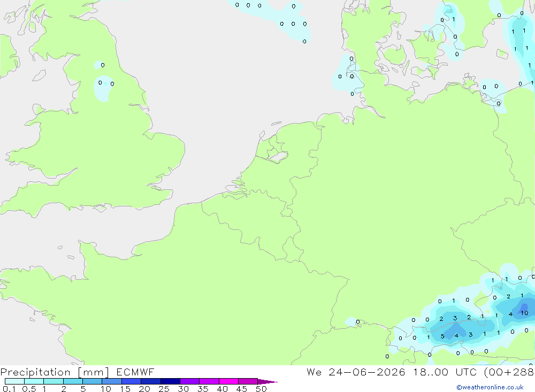Viewport: 535px width, 392px height.
Task: Click the '5' precipitation value on the map
Action: point(442,336)
